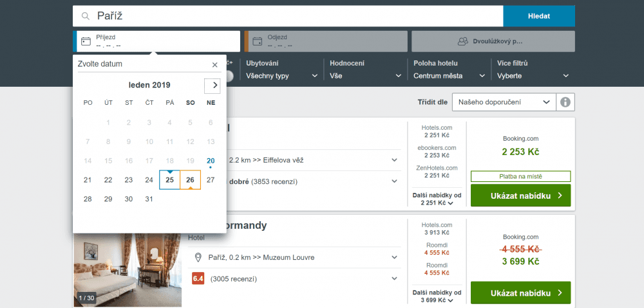Image resolution: width=644 pixels, height=308 pixels.
Task: Select January 25 in calendar
Action: pyautogui.click(x=169, y=180)
